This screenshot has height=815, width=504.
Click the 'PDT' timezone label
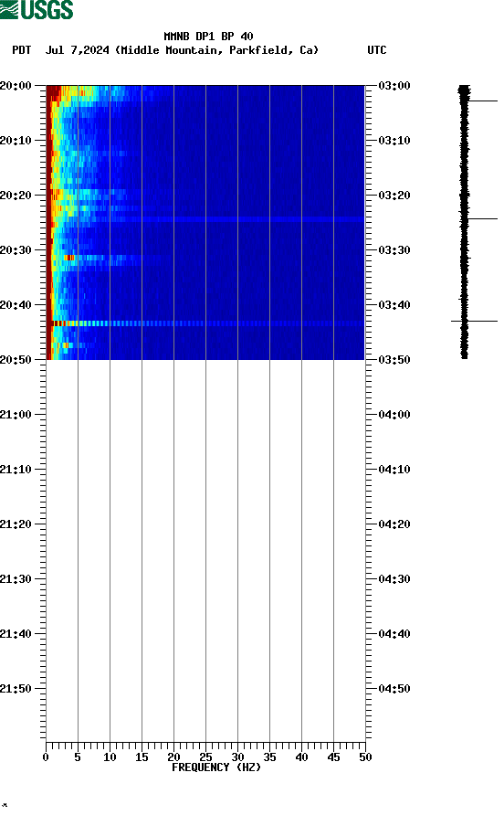tap(21, 50)
